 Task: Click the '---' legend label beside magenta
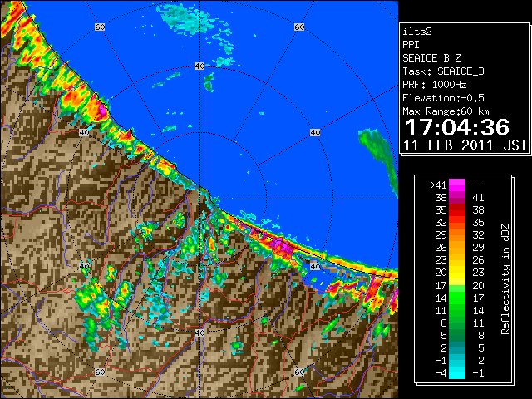point(475,185)
